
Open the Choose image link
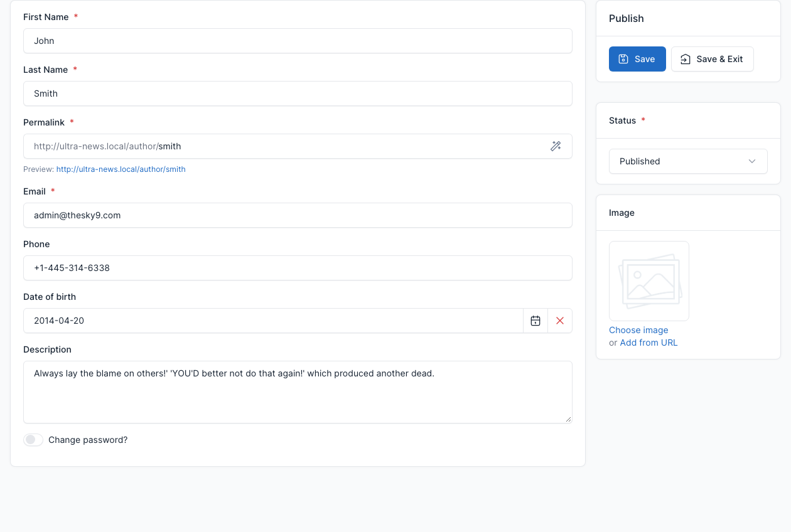(638, 330)
